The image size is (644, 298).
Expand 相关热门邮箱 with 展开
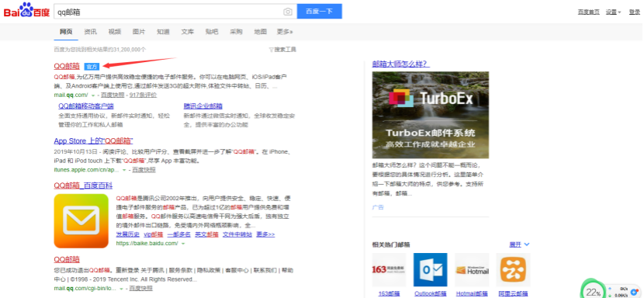point(520,244)
